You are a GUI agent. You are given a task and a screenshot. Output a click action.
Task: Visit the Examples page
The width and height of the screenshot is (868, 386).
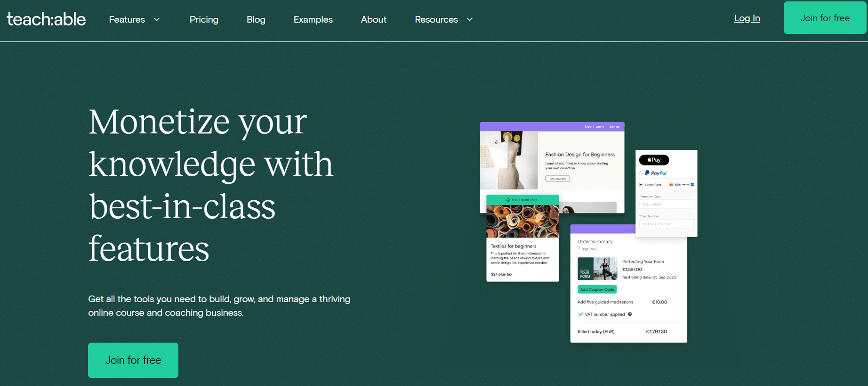(313, 19)
